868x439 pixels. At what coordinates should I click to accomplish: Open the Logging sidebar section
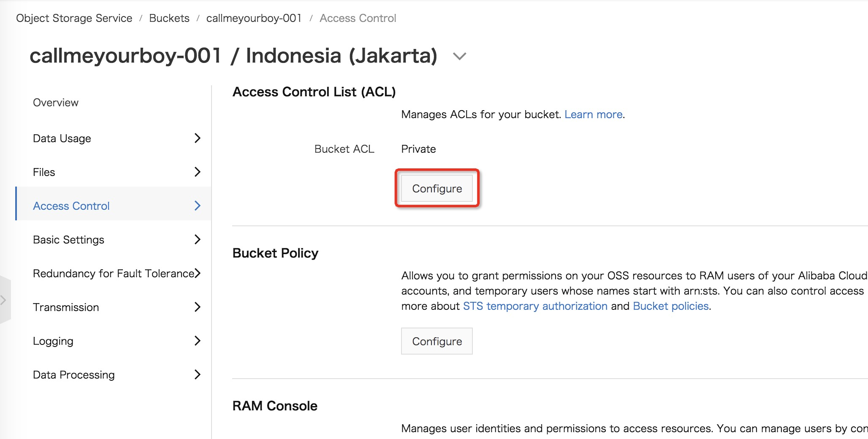[x=53, y=341]
